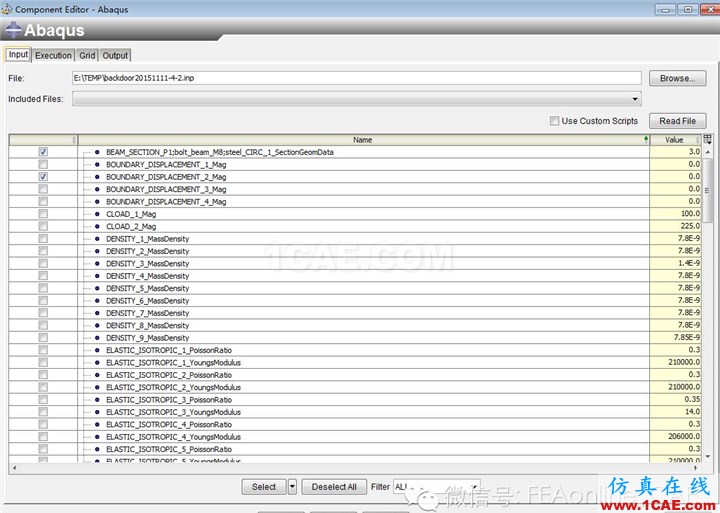Check ELASTIC_ISOTROPIC_1_YoungsModulus checkbox
Image resolution: width=720 pixels, height=513 pixels.
[43, 362]
